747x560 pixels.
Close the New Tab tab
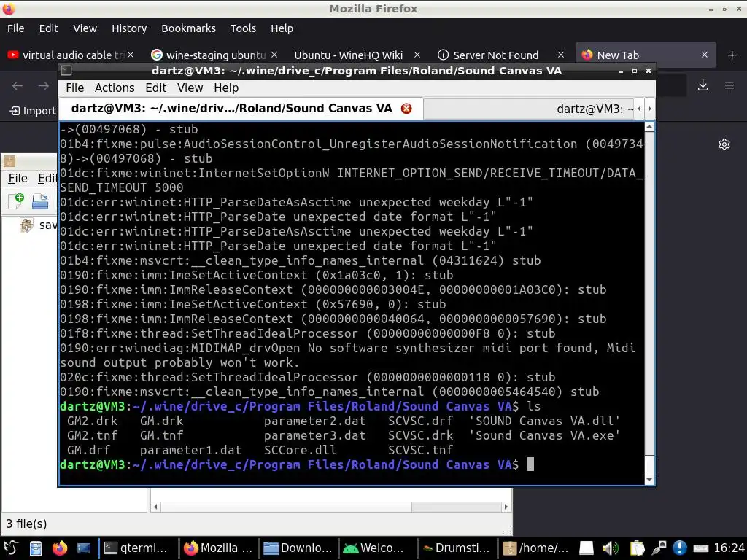(x=705, y=55)
